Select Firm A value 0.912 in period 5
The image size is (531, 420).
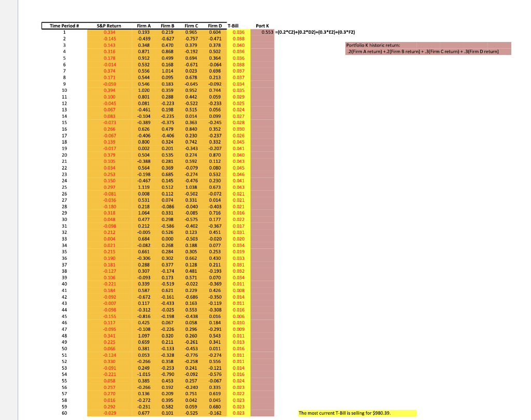[x=144, y=58]
